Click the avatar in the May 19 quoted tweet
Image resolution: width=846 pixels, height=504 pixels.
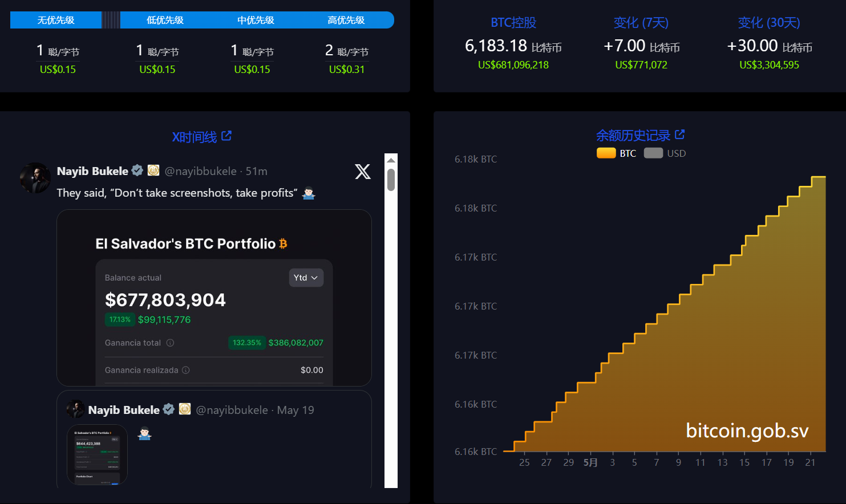(x=75, y=409)
